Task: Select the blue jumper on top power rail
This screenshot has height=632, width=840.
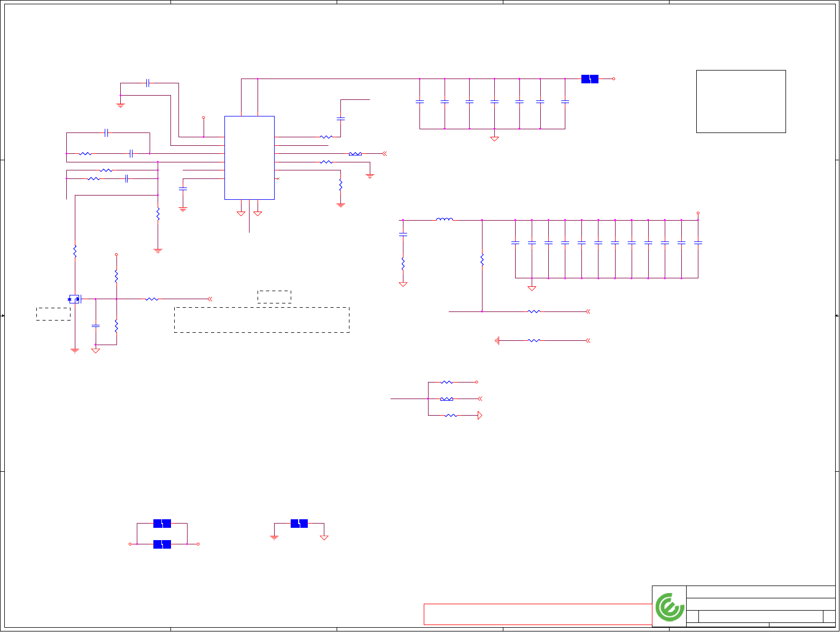Action: [x=590, y=79]
